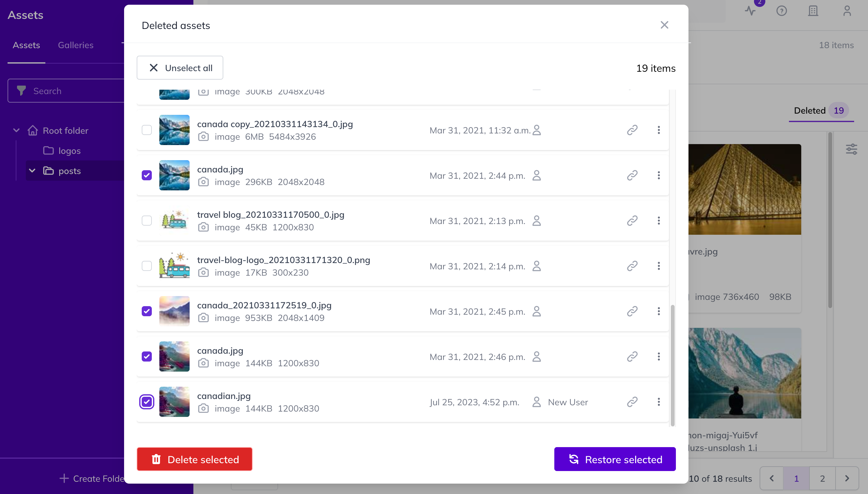Viewport: 868px width, 494px height.
Task: Click Delete selected button
Action: (x=194, y=459)
